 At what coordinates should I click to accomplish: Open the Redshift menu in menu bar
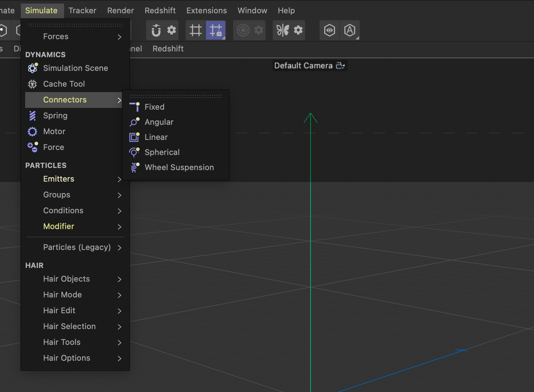pyautogui.click(x=160, y=10)
